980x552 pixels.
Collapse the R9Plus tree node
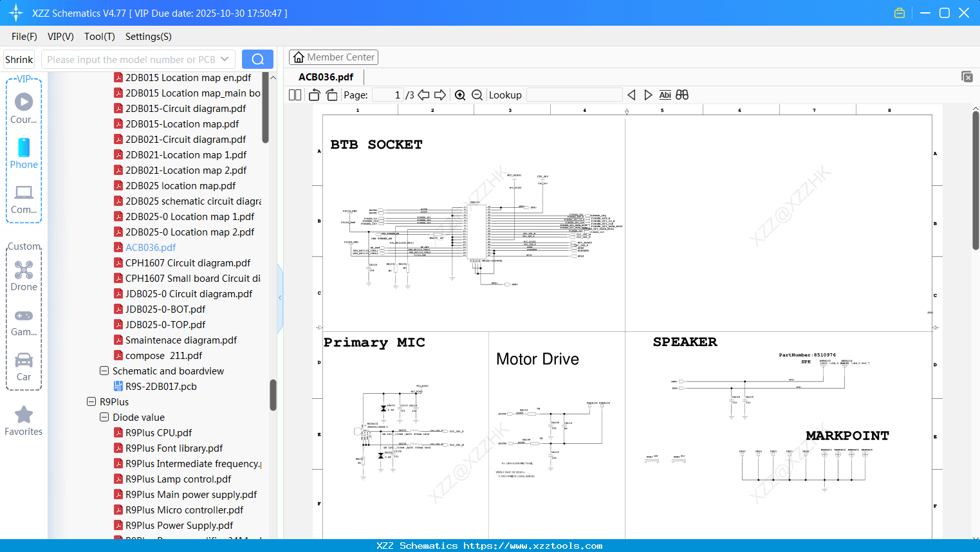coord(91,402)
